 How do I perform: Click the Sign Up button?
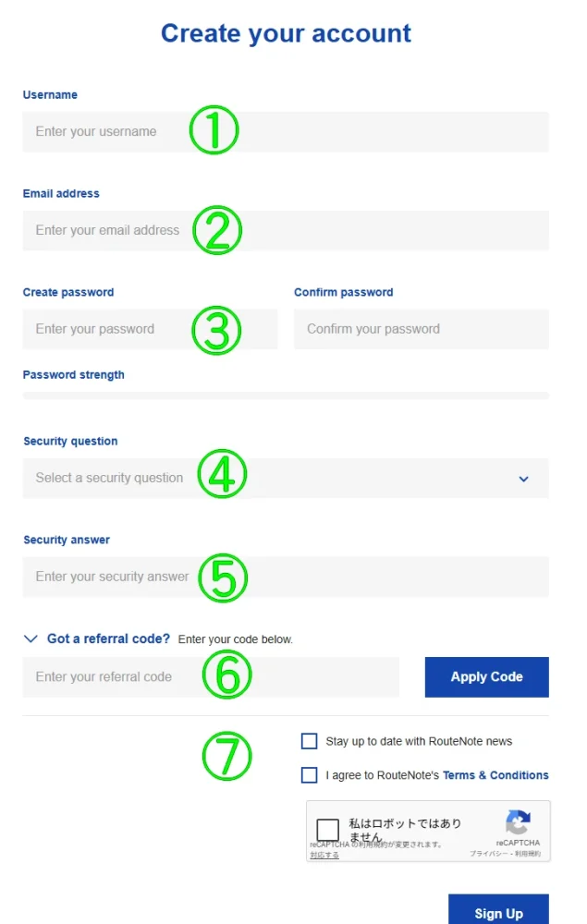pyautogui.click(x=498, y=912)
